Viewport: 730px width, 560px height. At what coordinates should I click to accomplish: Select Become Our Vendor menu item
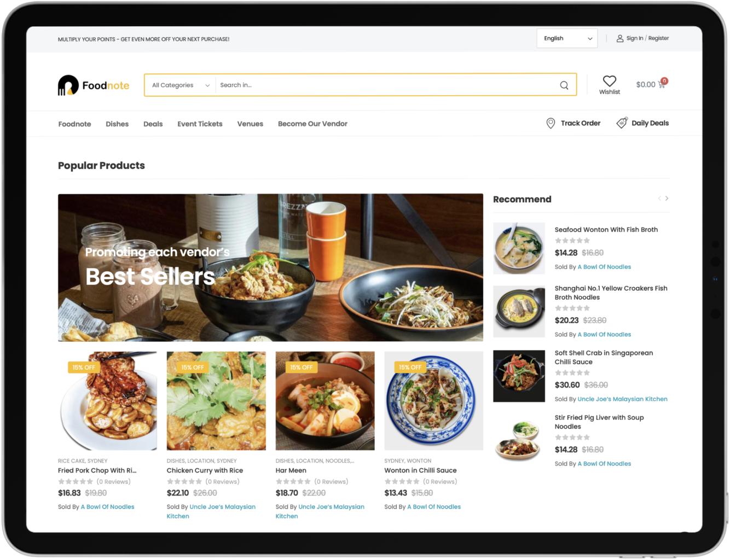point(312,124)
